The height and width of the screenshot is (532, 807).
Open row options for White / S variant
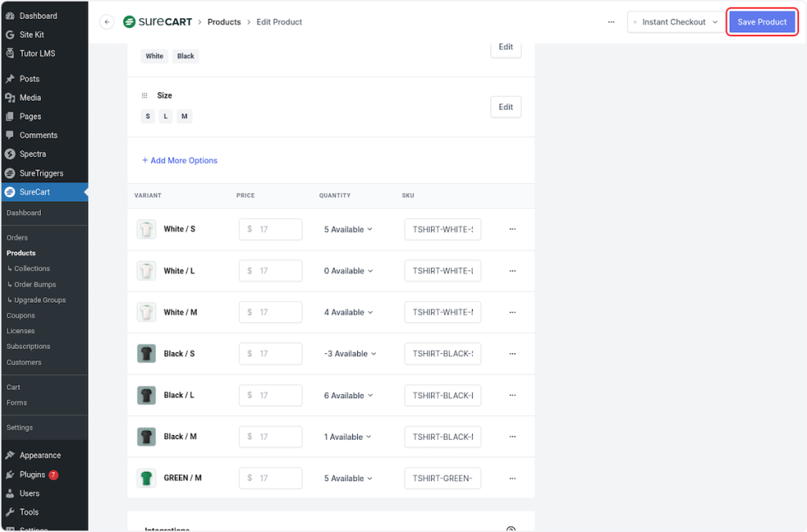point(512,229)
